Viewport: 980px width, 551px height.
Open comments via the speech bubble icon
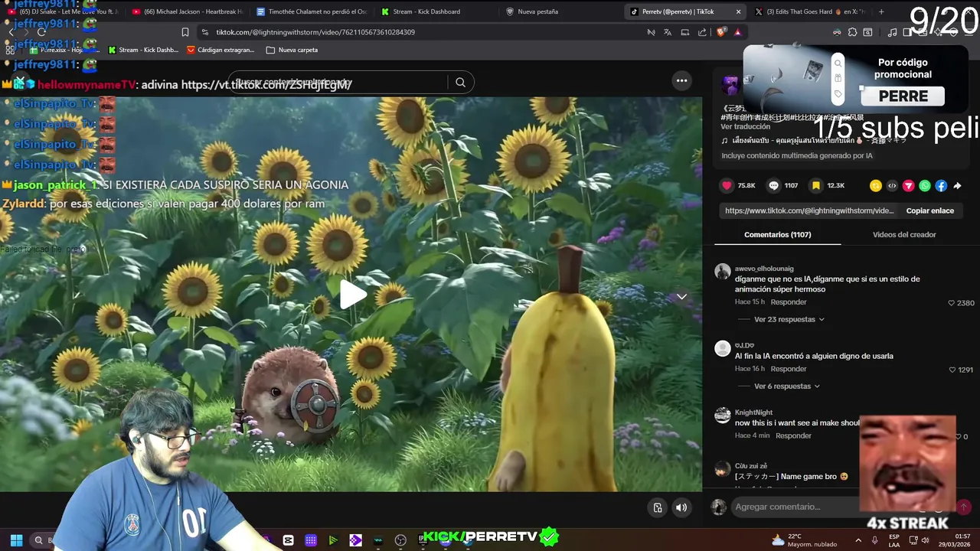tap(773, 185)
